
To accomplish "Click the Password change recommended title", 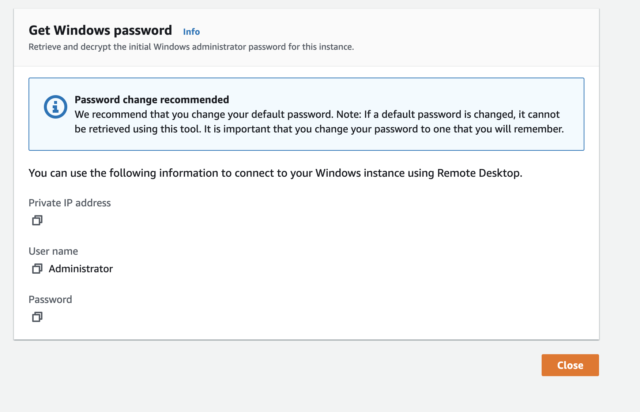I will coord(152,100).
